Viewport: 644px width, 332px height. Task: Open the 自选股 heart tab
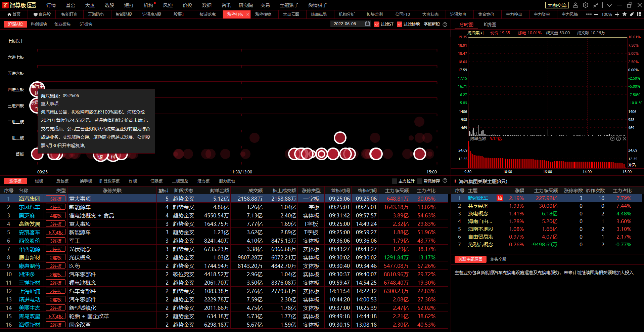point(42,14)
